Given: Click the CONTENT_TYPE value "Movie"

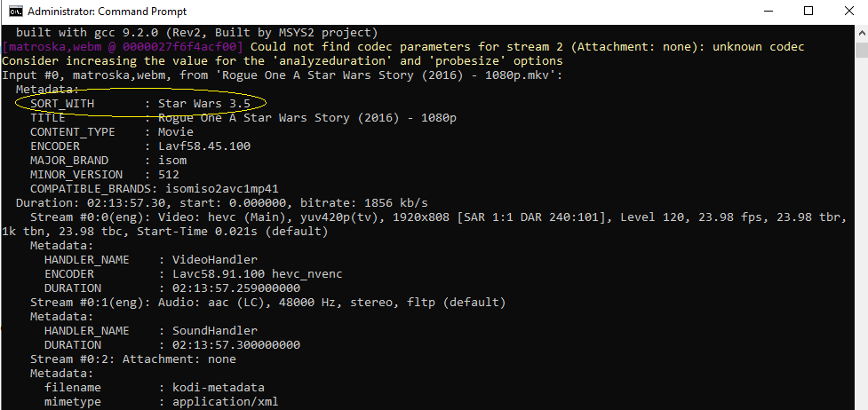Looking at the screenshot, I should click(x=178, y=131).
